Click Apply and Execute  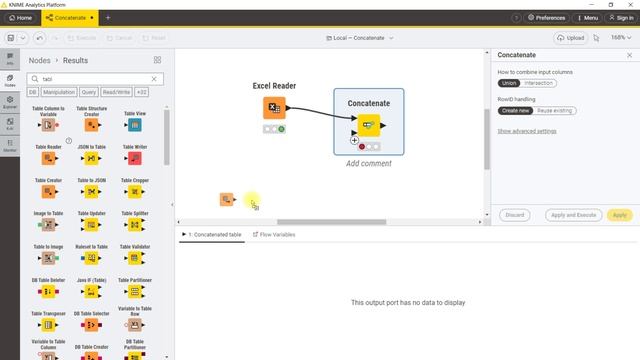coord(573,215)
